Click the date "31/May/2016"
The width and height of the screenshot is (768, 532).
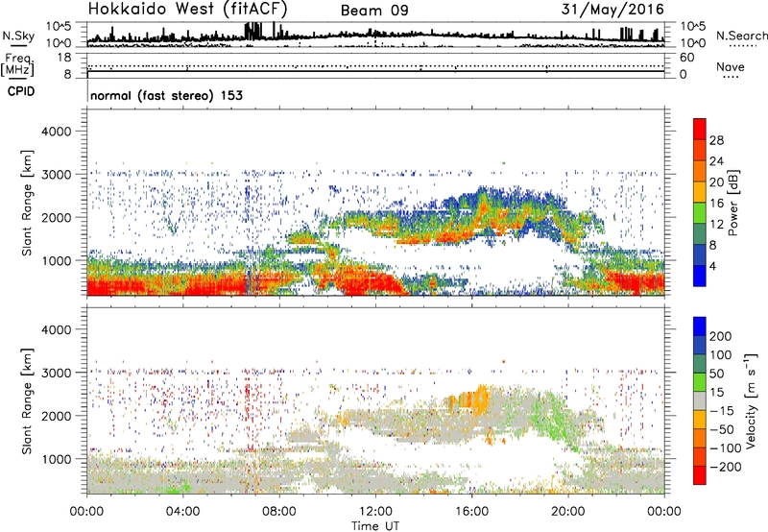(x=612, y=10)
